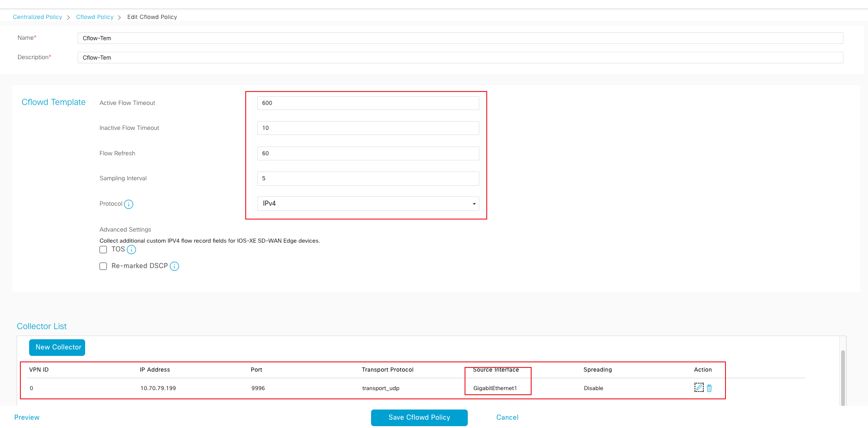Show the TOS info icon details
Image resolution: width=868 pixels, height=428 pixels.
point(131,250)
